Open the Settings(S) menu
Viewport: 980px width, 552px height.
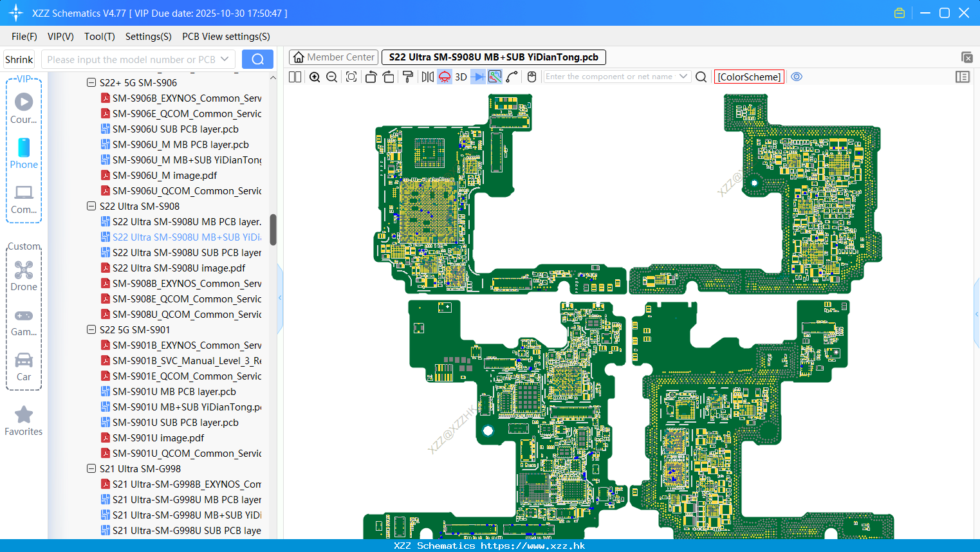149,37
